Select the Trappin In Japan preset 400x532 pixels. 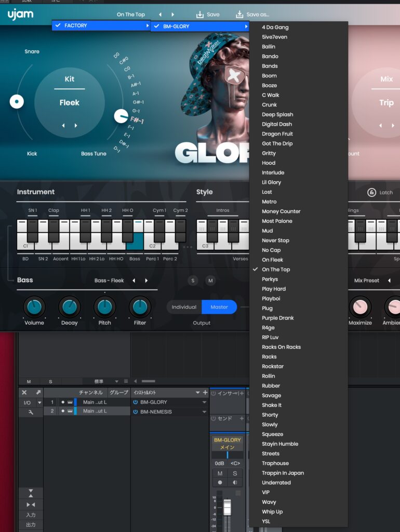click(283, 473)
